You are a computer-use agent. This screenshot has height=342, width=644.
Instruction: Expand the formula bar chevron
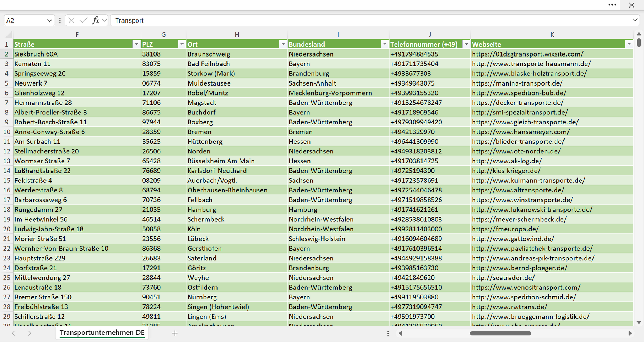(635, 20)
